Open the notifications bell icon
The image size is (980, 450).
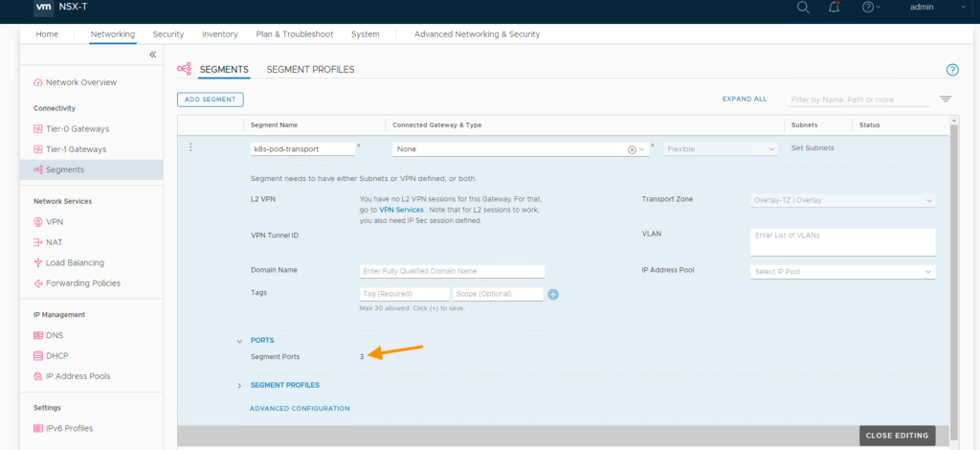coord(834,8)
